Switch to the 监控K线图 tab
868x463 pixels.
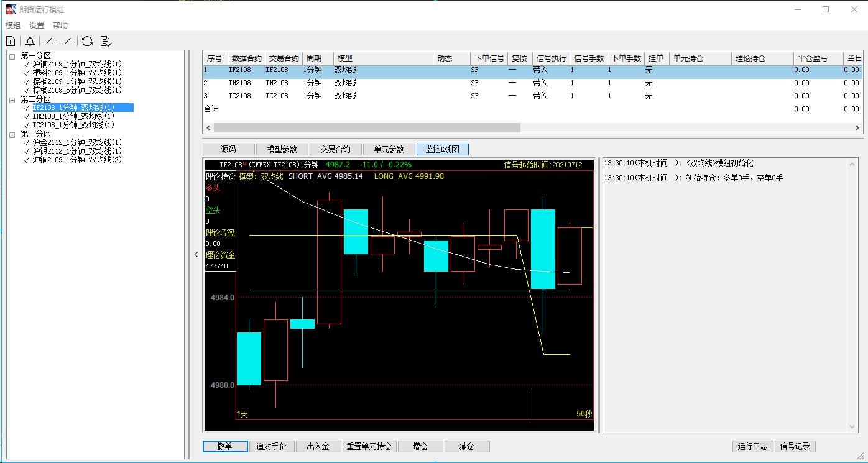pos(443,149)
